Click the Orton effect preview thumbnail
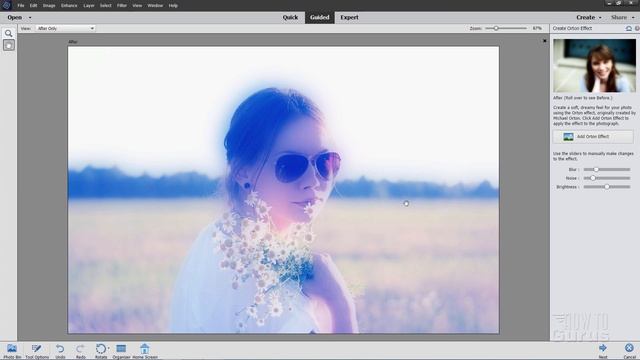Screen dimensions: 640x360 pos(594,66)
